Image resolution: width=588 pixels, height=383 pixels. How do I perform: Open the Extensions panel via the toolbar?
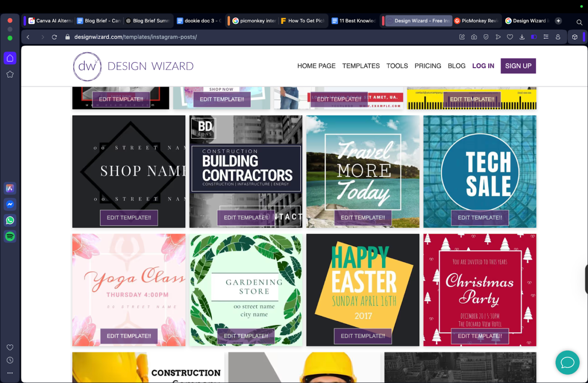(x=575, y=37)
